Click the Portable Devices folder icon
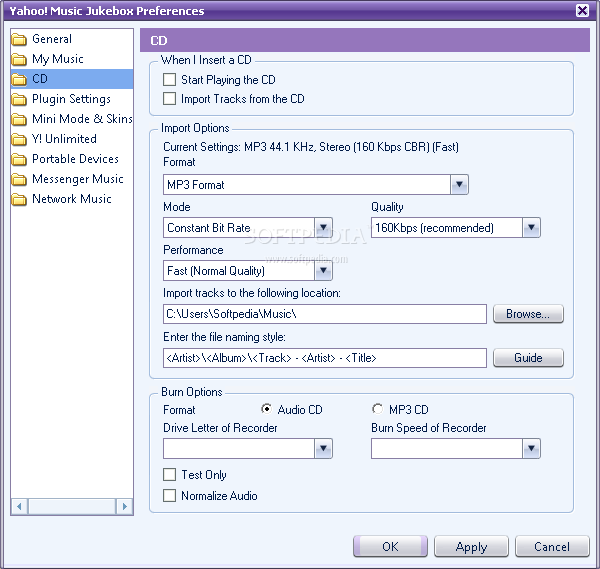The width and height of the screenshot is (600, 569). coord(19,159)
